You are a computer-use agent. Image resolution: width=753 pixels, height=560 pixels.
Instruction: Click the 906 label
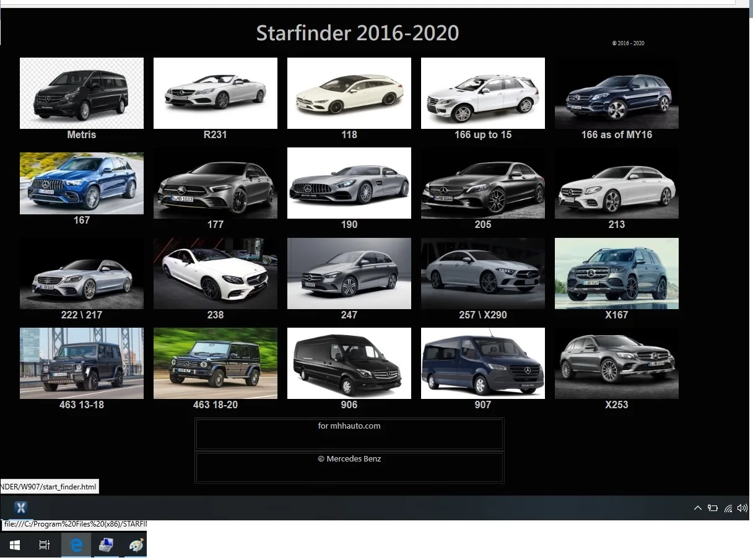pyautogui.click(x=349, y=405)
